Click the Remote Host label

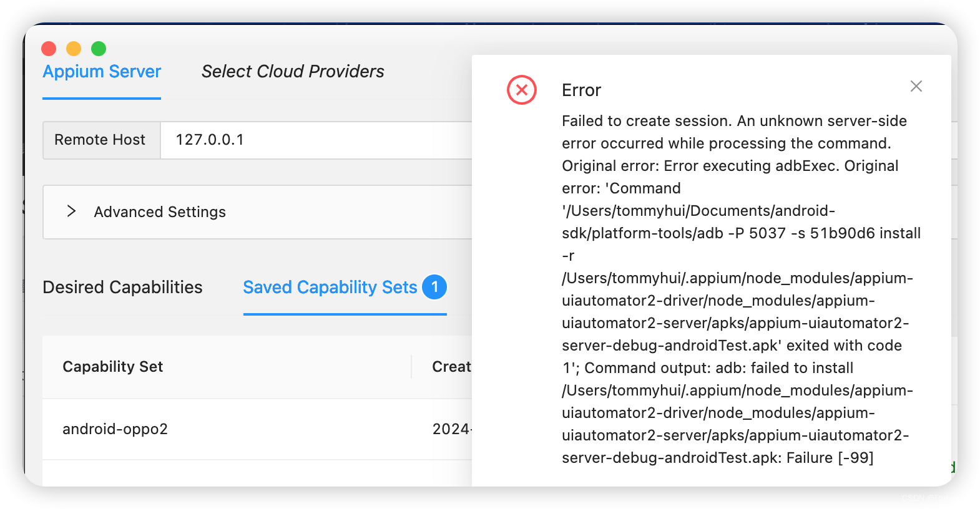pyautogui.click(x=100, y=140)
